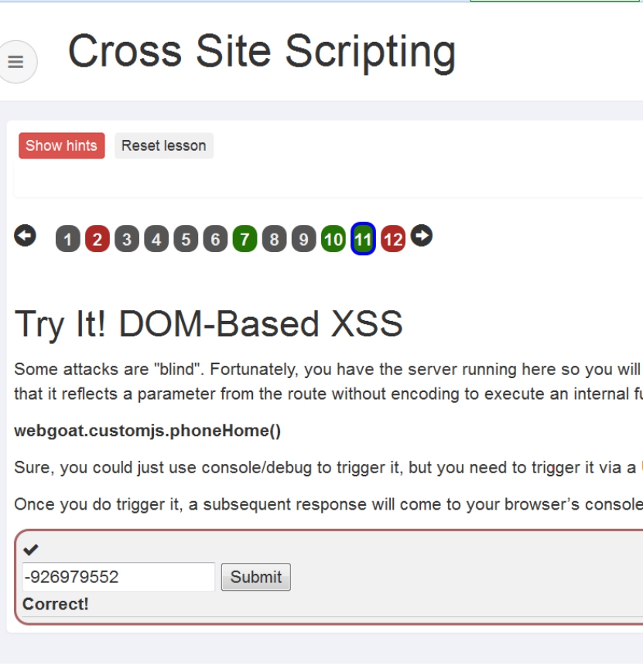Click the Try It! DOM-Based XSS heading
The image size is (643, 672).
(x=208, y=325)
